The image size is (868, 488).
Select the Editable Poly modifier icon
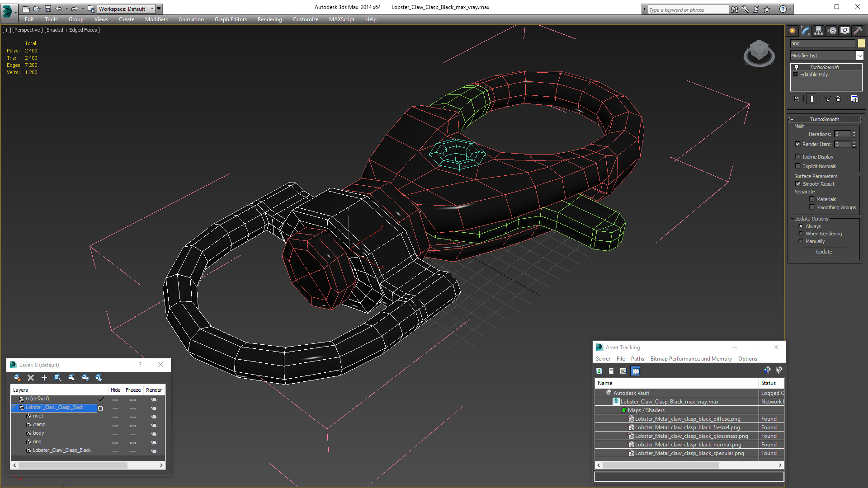click(795, 75)
